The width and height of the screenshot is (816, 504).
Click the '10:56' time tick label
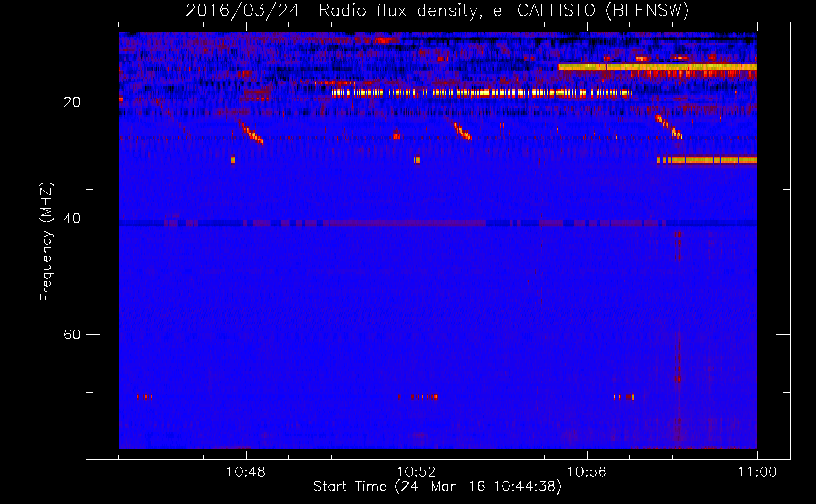[x=587, y=472]
